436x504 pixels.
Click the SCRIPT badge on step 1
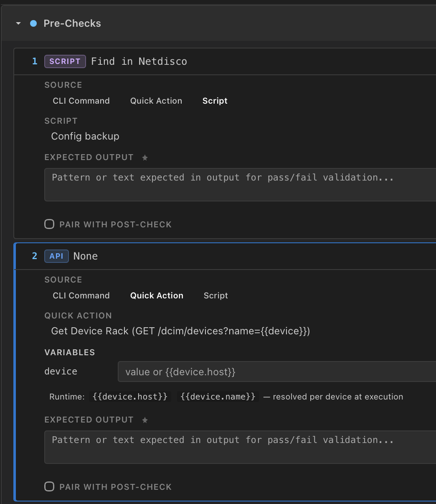click(65, 61)
